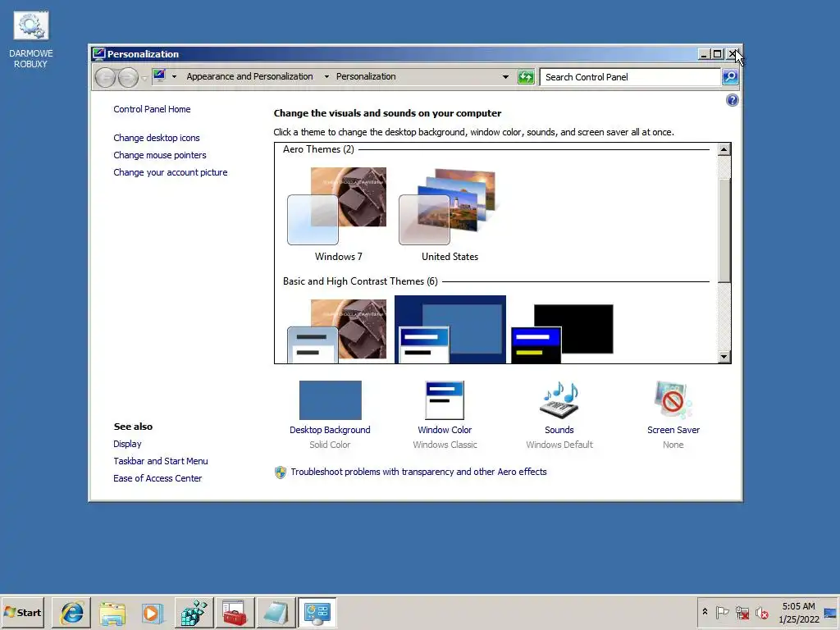Screen dimensions: 840x630
Task: Click the muted volume tray icon
Action: (x=761, y=612)
